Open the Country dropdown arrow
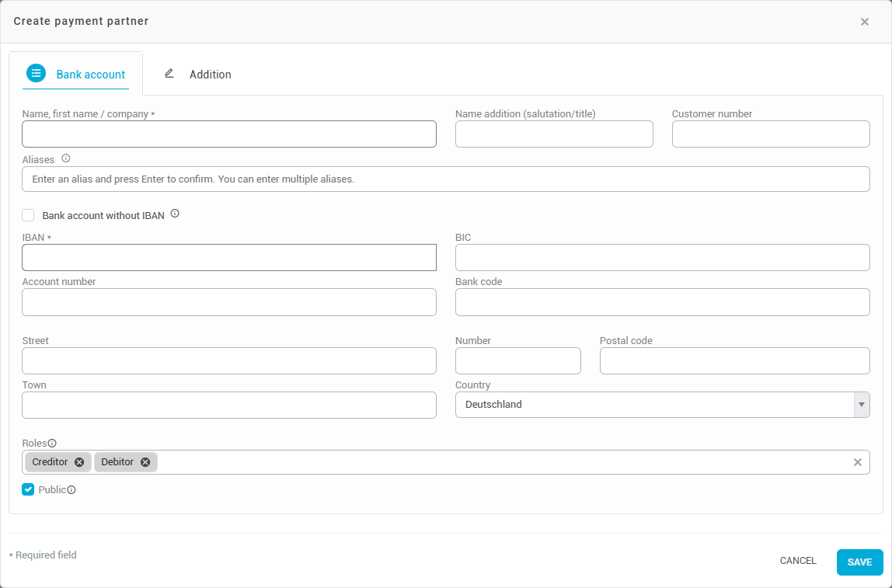This screenshot has height=588, width=892. [861, 405]
